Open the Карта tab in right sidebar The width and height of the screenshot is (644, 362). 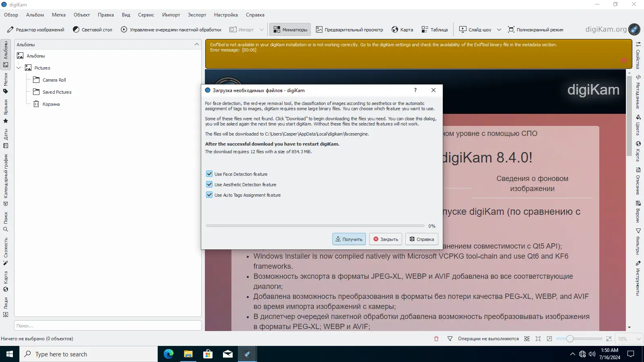pos(638,151)
